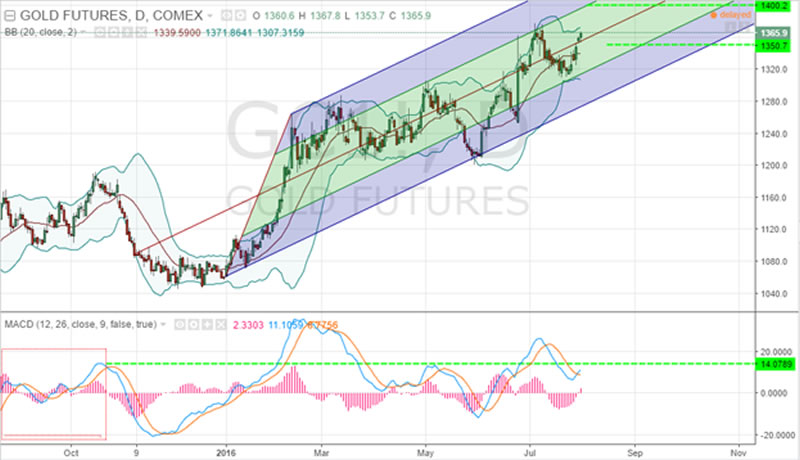This screenshot has width=800, height=460.
Task: Click the Mar label on the time axis
Action: [321, 452]
